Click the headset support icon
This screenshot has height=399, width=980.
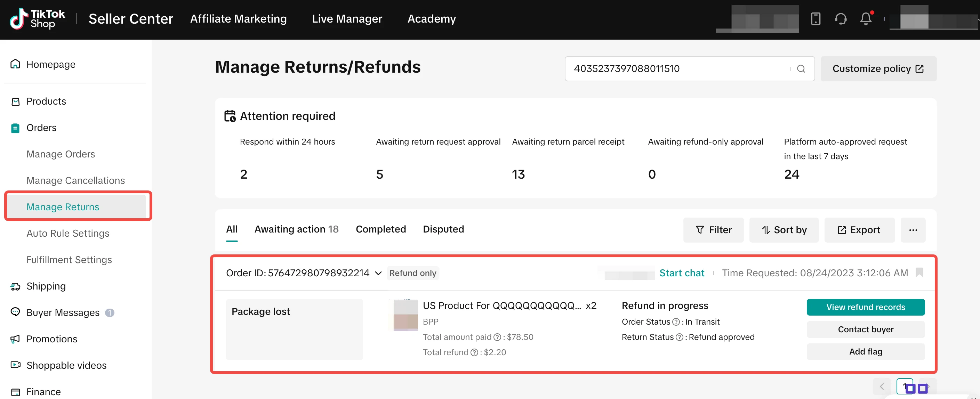(x=841, y=19)
